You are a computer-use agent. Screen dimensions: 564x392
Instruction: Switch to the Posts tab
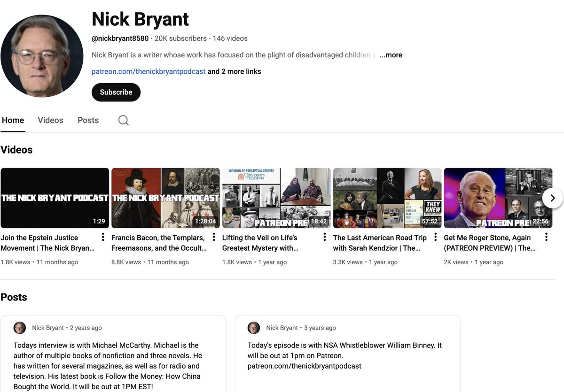(x=88, y=120)
